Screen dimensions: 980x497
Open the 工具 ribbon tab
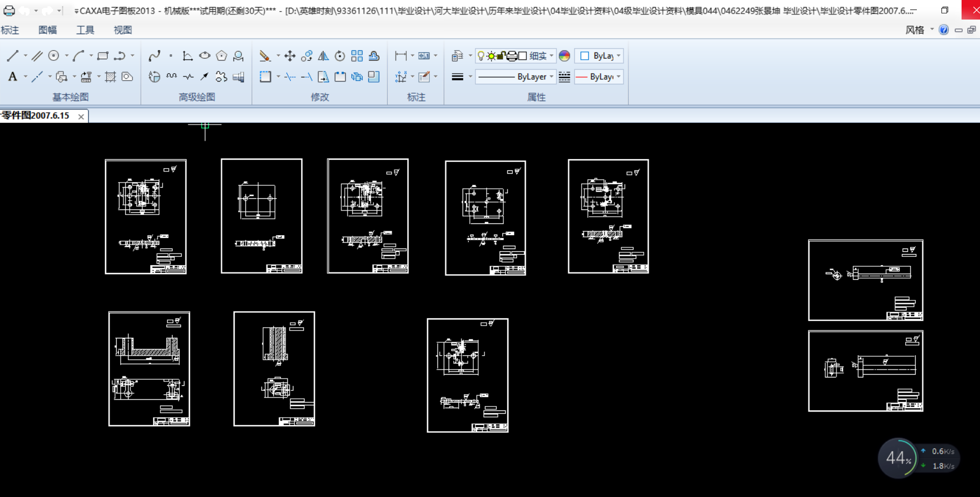pyautogui.click(x=85, y=30)
